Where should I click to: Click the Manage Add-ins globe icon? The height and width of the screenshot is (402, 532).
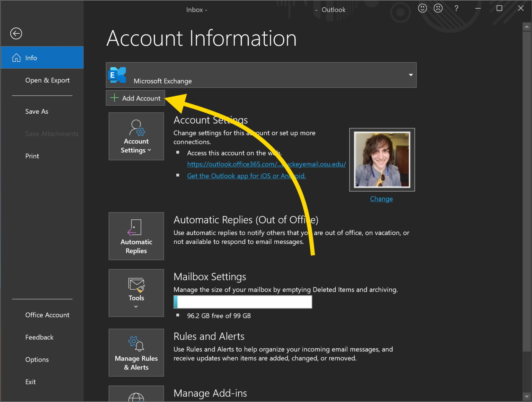pos(136,397)
